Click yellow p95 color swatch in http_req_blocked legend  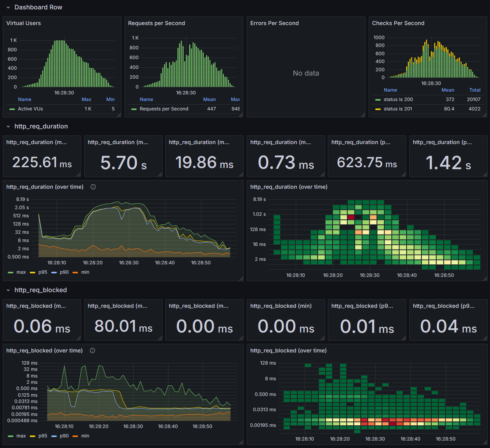33,436
